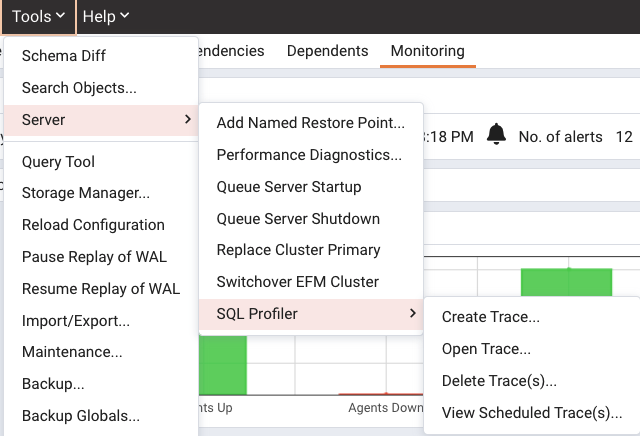Open Import/Export... dialog
Image resolution: width=640 pixels, height=436 pixels.
click(101, 321)
